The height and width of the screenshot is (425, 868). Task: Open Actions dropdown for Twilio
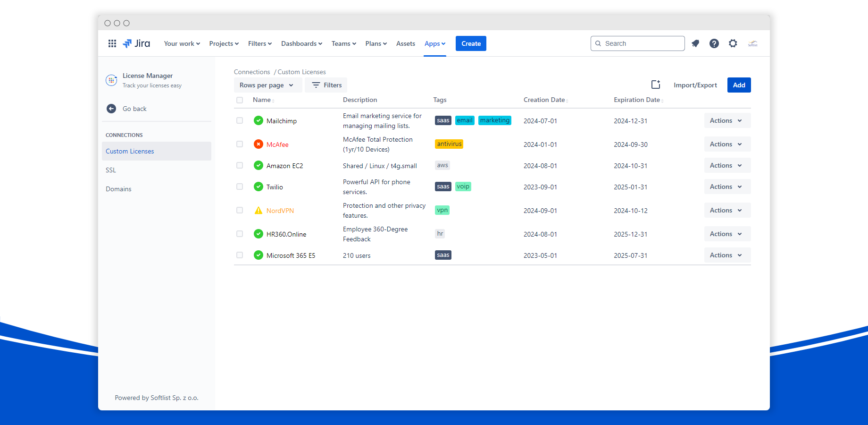pyautogui.click(x=727, y=187)
